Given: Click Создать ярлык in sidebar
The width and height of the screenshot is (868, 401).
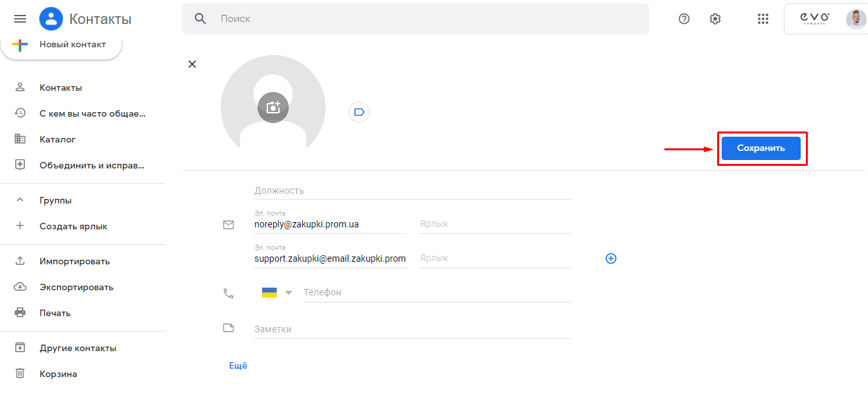Looking at the screenshot, I should (73, 226).
